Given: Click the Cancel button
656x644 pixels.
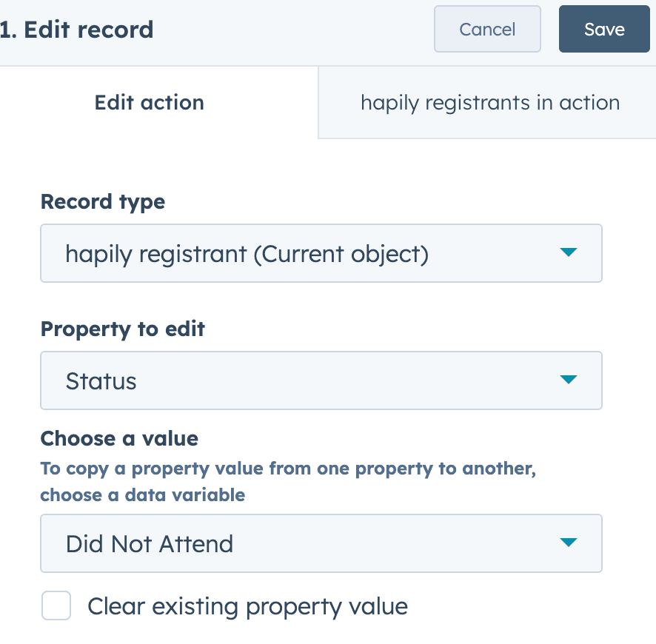Looking at the screenshot, I should [x=487, y=30].
